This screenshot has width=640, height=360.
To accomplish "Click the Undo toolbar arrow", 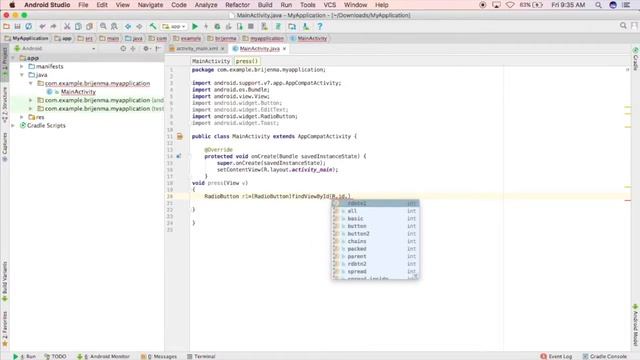I will click(42, 26).
